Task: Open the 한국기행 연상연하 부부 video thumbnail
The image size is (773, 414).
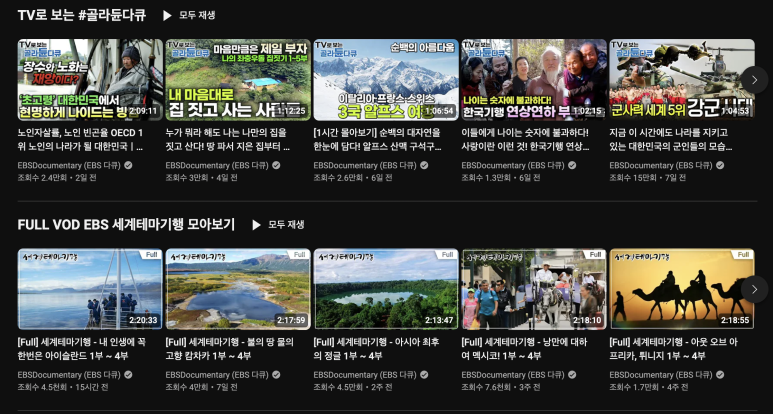Action: [534, 80]
